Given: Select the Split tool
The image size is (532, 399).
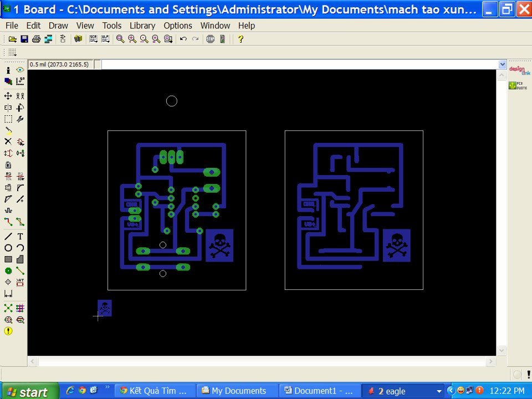Looking at the screenshot, I should tap(8, 199).
